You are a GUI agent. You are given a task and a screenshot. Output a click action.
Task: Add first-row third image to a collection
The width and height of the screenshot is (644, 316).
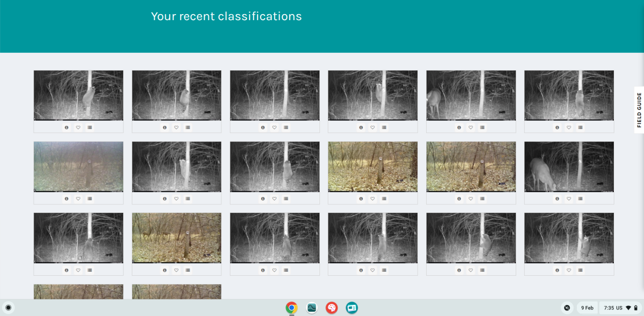coord(286,127)
